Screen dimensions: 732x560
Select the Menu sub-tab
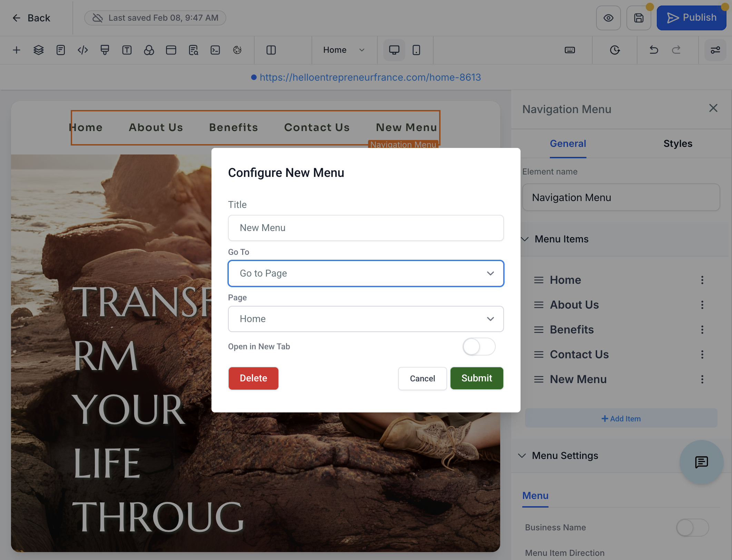pos(535,496)
